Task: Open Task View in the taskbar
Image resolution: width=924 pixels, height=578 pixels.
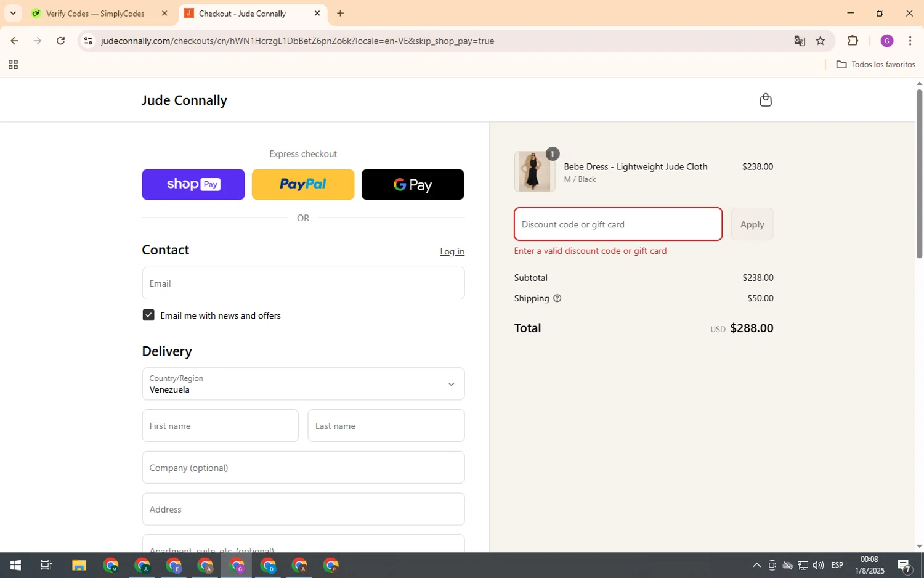Action: [x=46, y=565]
